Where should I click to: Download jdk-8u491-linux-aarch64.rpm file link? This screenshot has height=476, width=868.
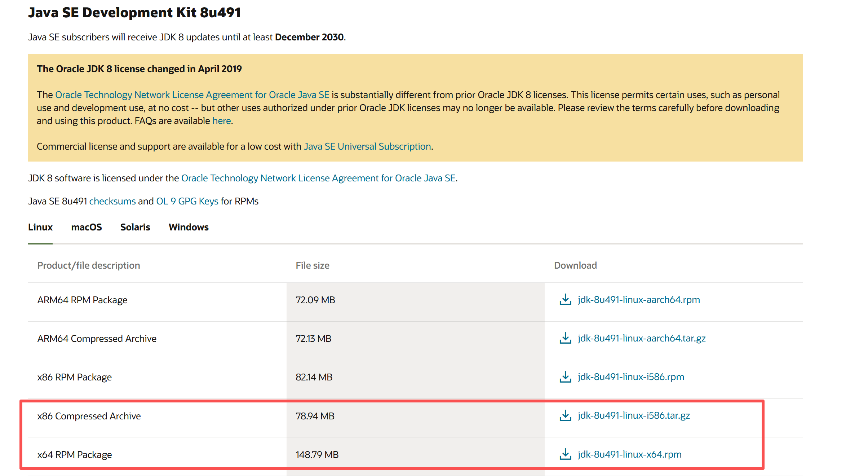[x=639, y=300]
